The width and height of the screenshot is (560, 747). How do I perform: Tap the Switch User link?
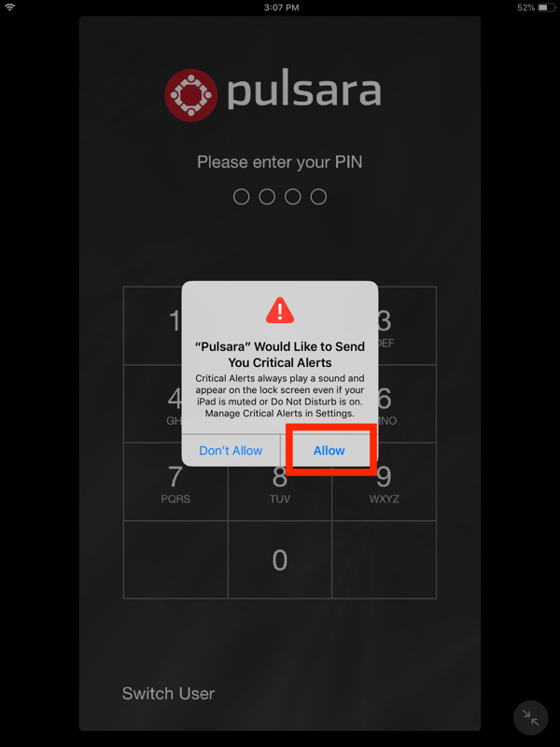168,693
